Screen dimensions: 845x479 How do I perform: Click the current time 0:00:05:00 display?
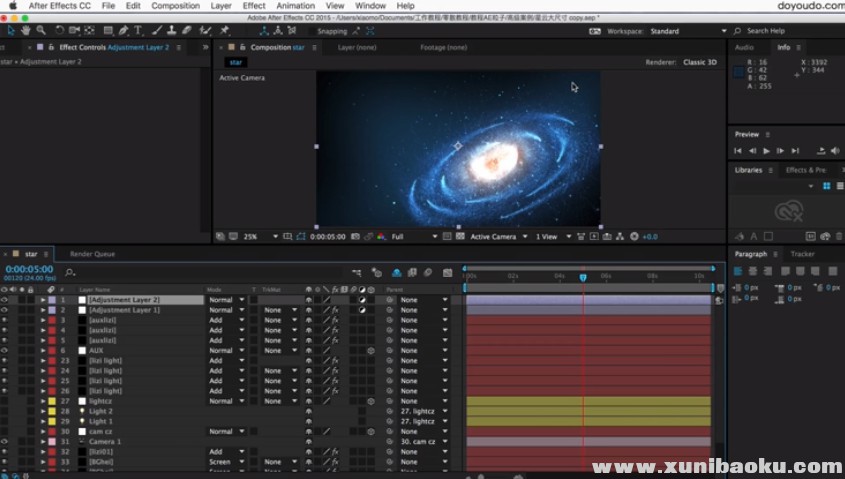point(29,269)
